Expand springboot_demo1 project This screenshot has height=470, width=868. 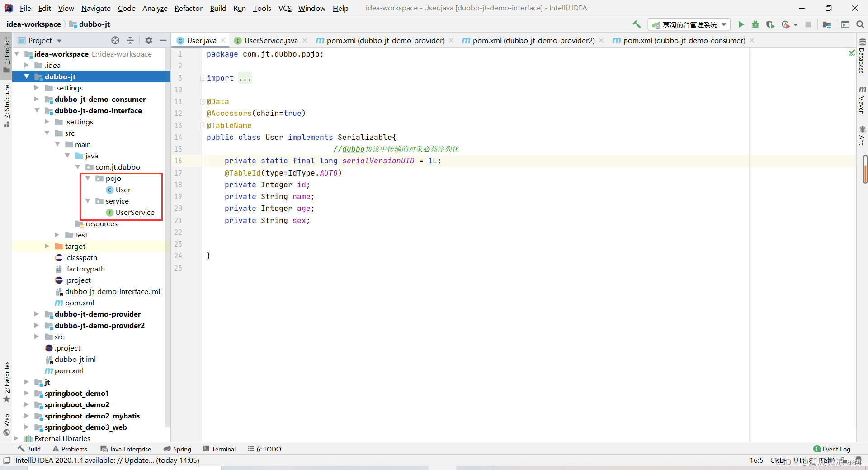pos(27,393)
